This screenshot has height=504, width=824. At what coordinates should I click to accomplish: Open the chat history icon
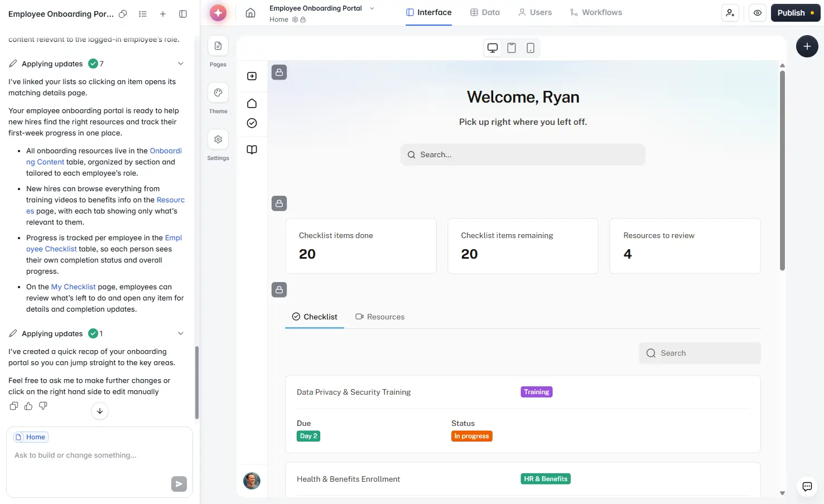coord(123,14)
